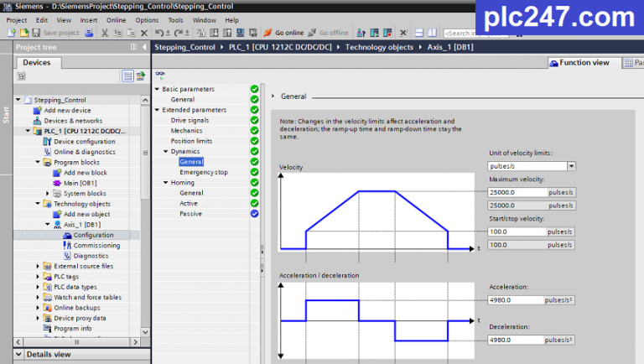Collapse the Homing tree node

point(165,182)
